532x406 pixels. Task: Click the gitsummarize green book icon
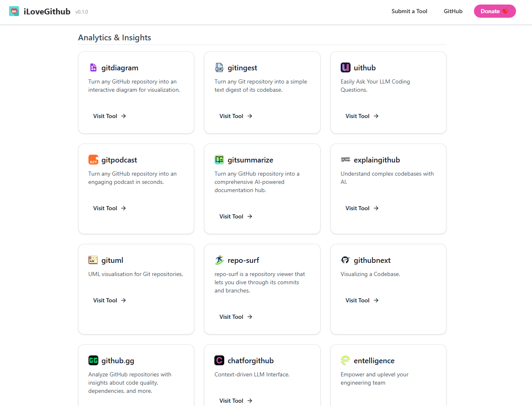click(x=219, y=159)
